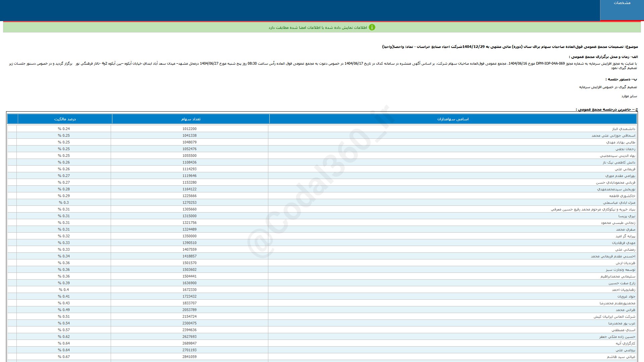Click the share count 1350000 cell
644x362 pixels.
click(190, 236)
